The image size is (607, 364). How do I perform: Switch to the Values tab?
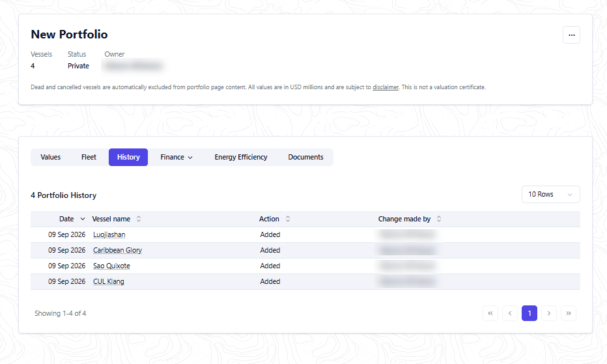(51, 157)
